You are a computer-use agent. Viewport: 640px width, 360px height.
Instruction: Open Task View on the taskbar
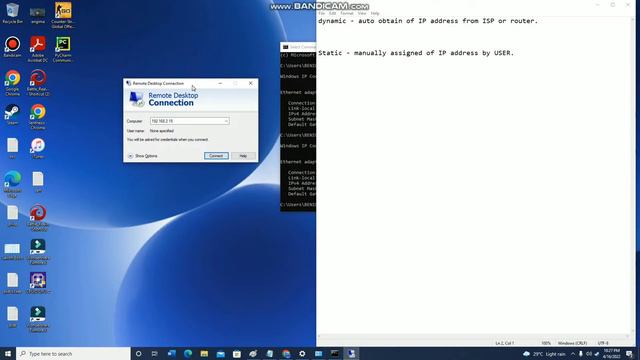pyautogui.click(x=155, y=353)
